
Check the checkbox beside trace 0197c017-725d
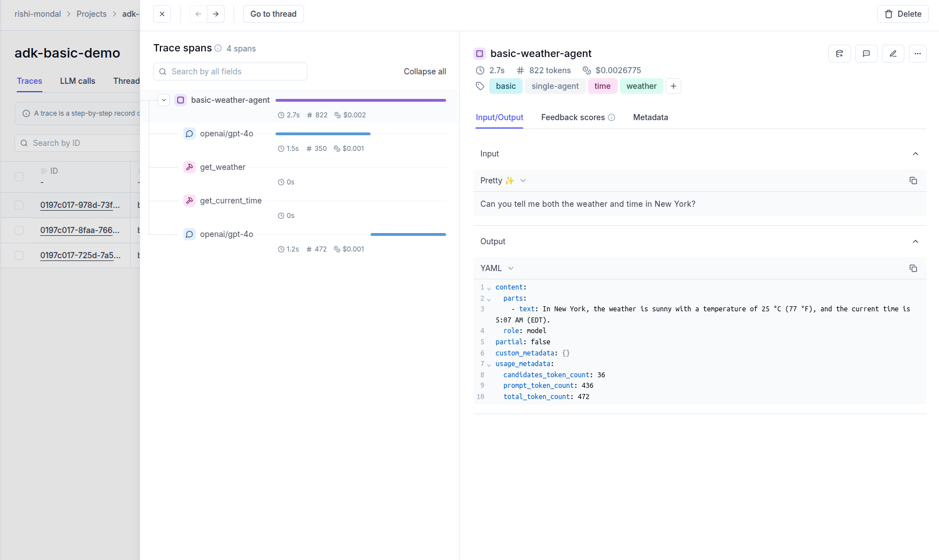pyautogui.click(x=19, y=255)
